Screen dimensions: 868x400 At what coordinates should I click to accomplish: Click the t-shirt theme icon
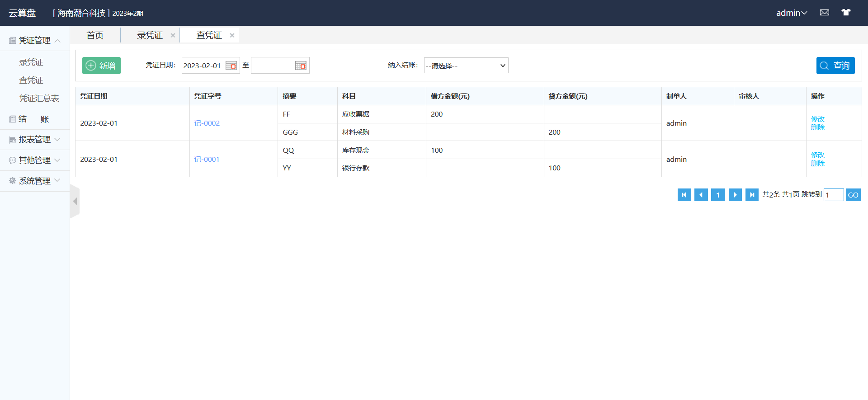coord(845,13)
